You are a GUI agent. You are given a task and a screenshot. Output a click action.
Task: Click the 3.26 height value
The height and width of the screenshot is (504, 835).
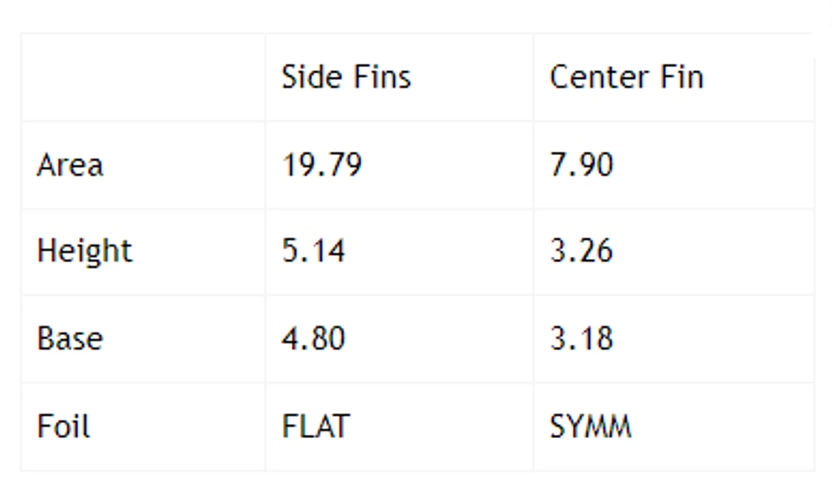581,251
